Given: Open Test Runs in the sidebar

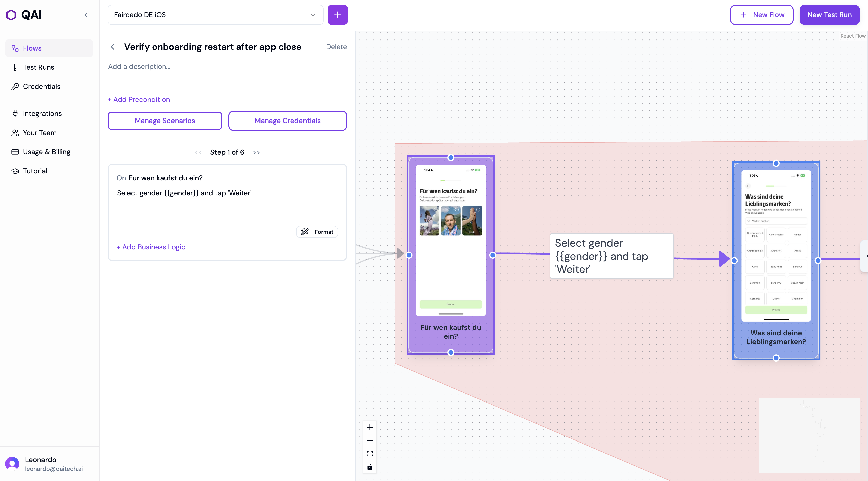Looking at the screenshot, I should point(38,67).
